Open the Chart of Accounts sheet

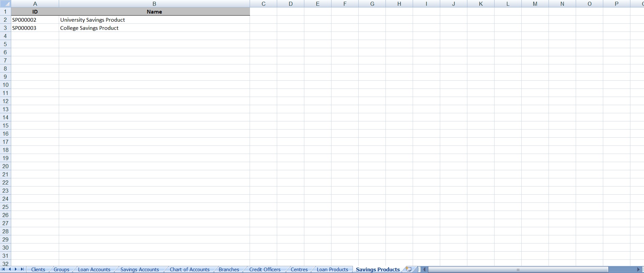click(x=190, y=270)
